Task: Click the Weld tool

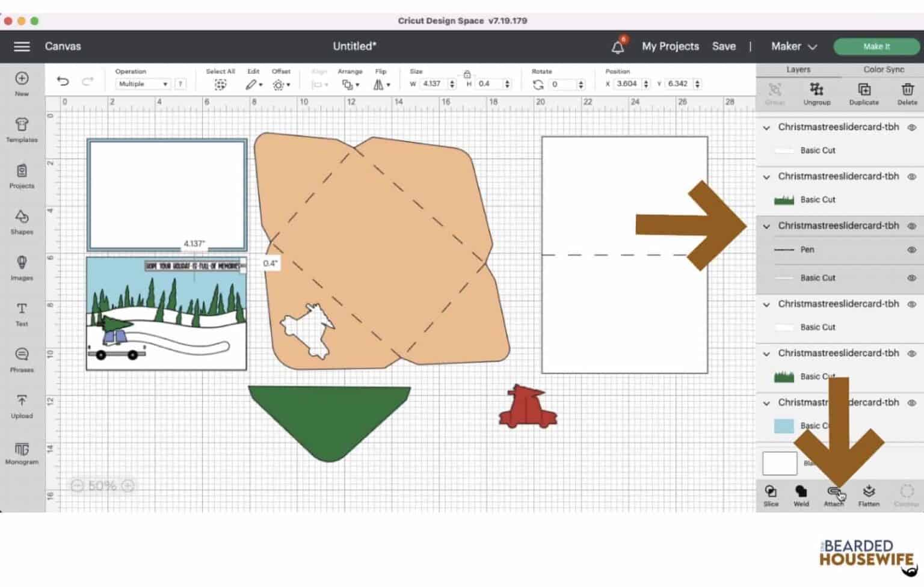Action: (801, 495)
